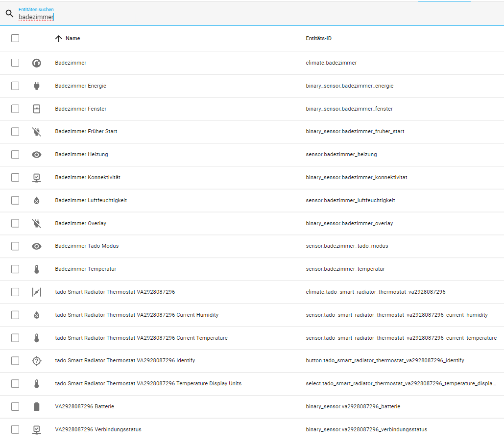Click sensor.badezimmer_temperatur entity ID
The width and height of the screenshot is (504, 445).
coord(345,269)
